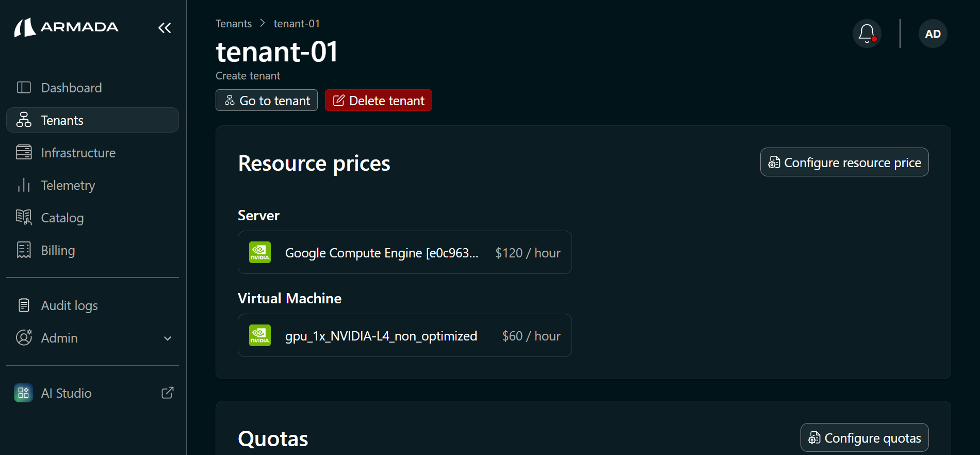Click the Server section label
This screenshot has height=455, width=980.
coord(258,216)
